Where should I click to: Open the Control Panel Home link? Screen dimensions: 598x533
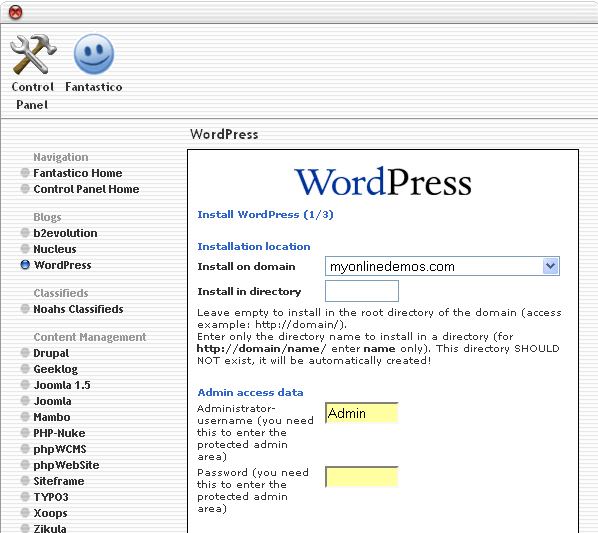pos(86,189)
